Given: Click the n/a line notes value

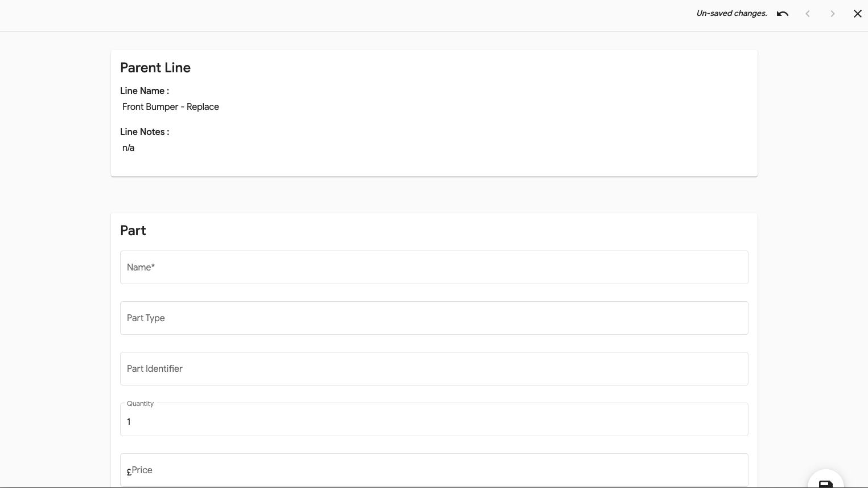Looking at the screenshot, I should [129, 148].
